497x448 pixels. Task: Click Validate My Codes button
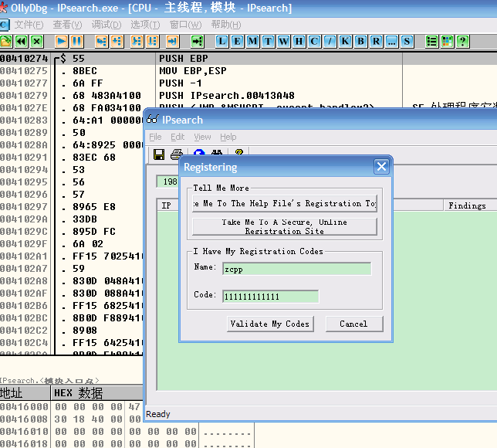point(270,324)
